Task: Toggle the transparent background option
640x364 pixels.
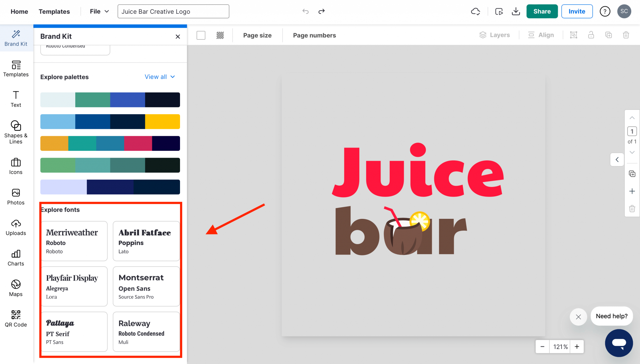Action: click(x=220, y=35)
